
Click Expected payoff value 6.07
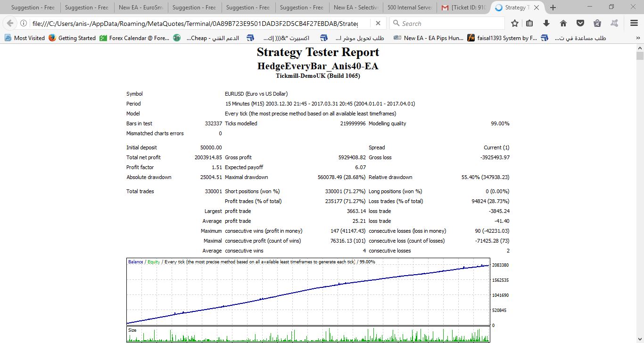click(x=360, y=167)
